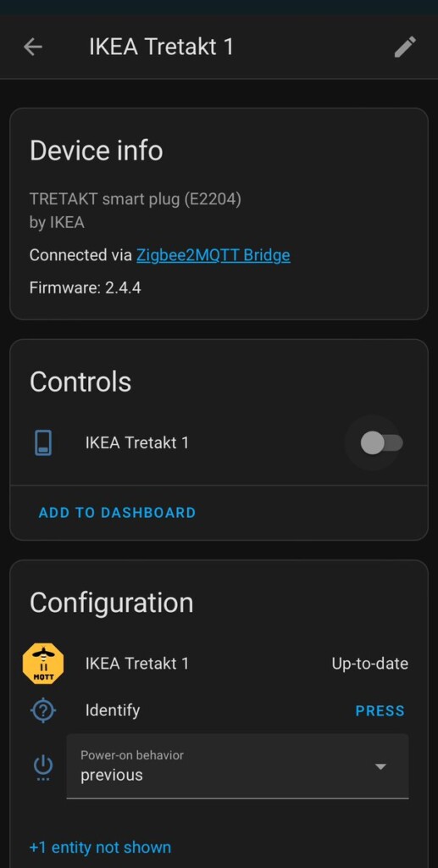The image size is (438, 868).
Task: Open IKEA Tretakt 1 switch entity name
Action: [136, 442]
